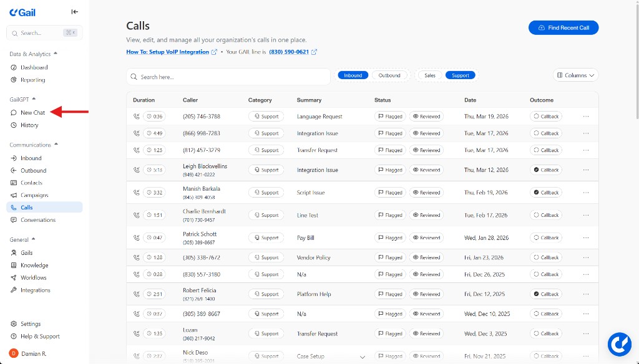Collapse the sidebar with the arrow icon
Image resolution: width=639 pixels, height=364 pixels.
tap(75, 12)
